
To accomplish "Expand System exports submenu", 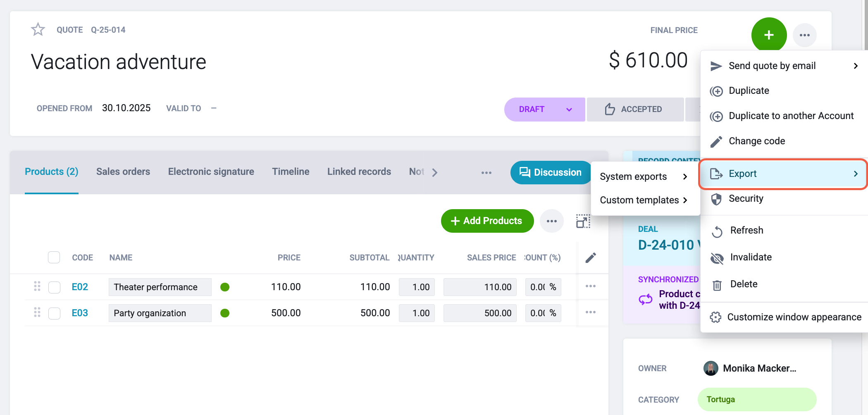I will [644, 176].
